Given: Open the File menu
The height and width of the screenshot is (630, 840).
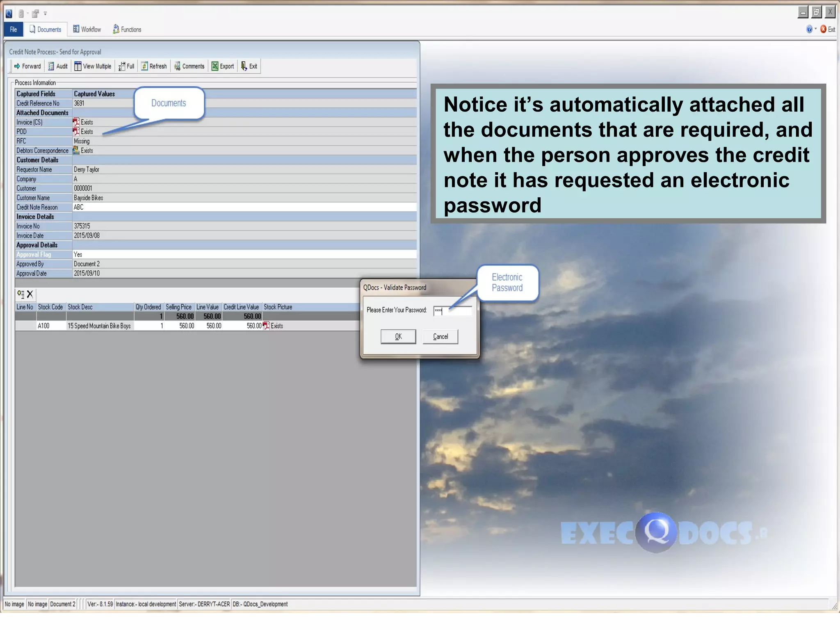Looking at the screenshot, I should (14, 30).
